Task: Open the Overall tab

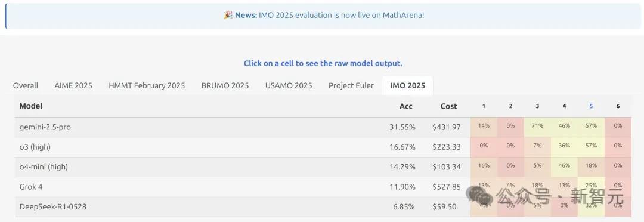Action: pos(26,85)
